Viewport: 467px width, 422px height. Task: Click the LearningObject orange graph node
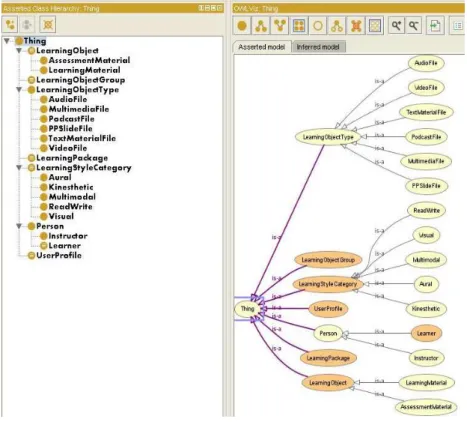click(328, 383)
